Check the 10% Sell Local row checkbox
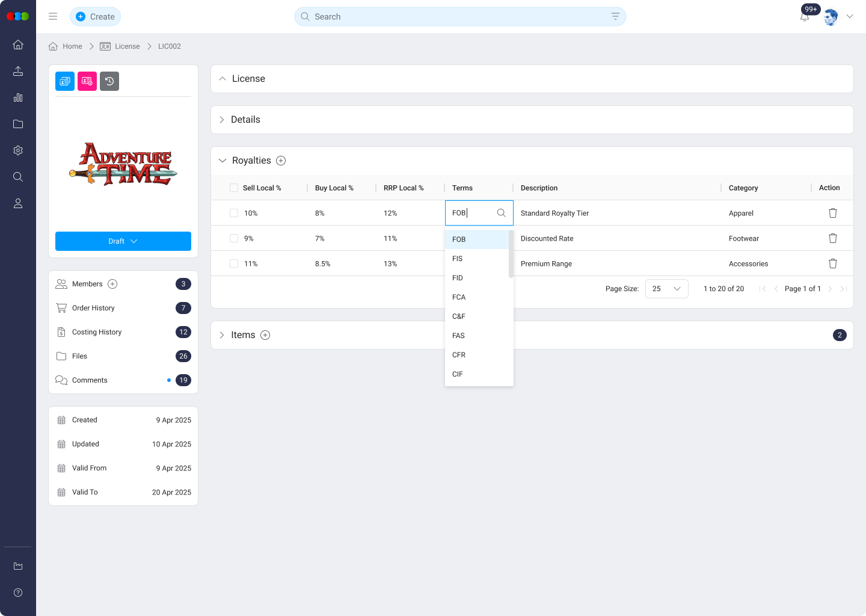Viewport: 866px width, 616px height. (234, 213)
